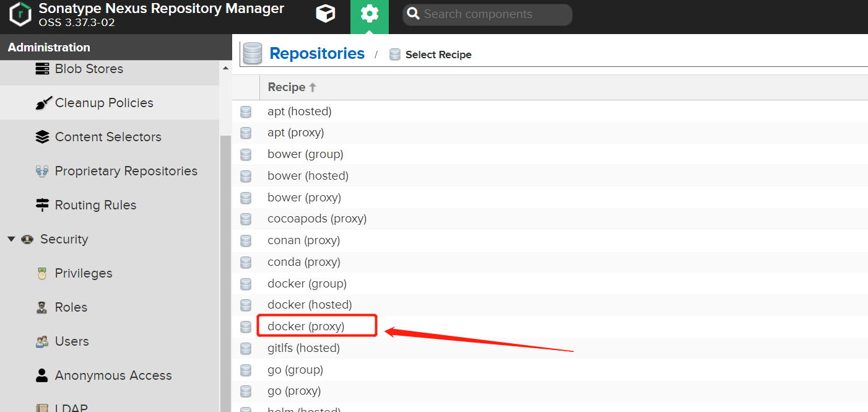Click the Sonatype Nexus hexagon logo
This screenshot has width=868, height=412.
point(20,14)
